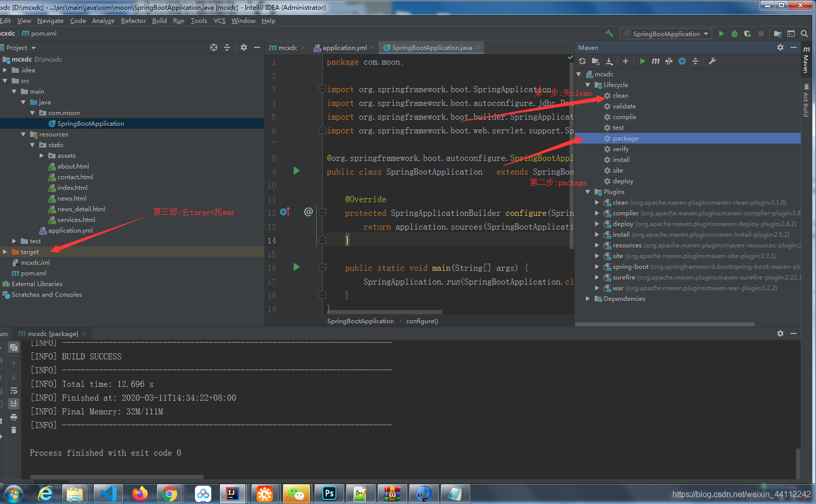
Task: Open the Project view selector dropdown
Action: tap(20, 47)
